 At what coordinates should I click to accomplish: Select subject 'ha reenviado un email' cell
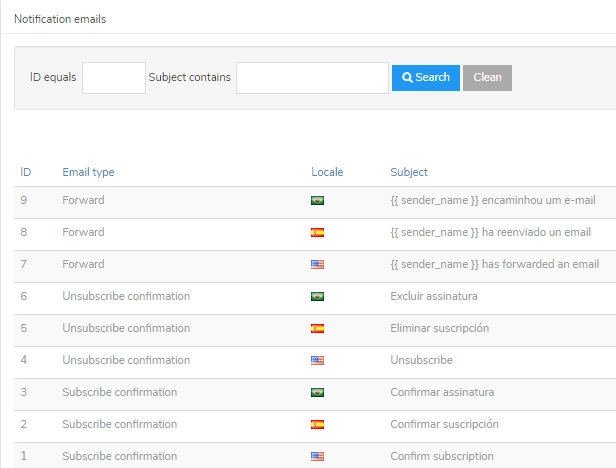coord(491,232)
